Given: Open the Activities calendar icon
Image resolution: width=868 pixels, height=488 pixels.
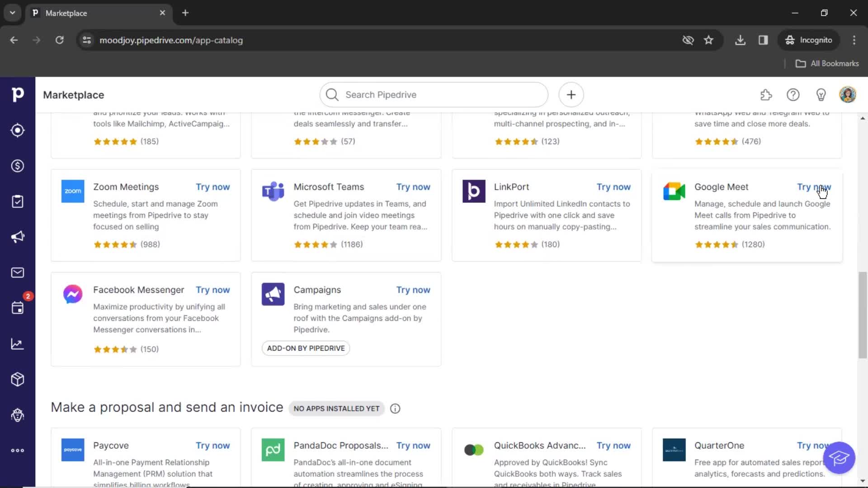Looking at the screenshot, I should point(17,308).
